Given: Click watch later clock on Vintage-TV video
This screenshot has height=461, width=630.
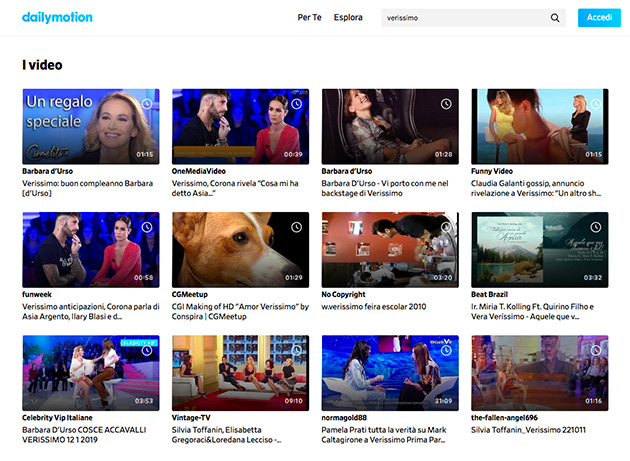Looking at the screenshot, I should 297,350.
